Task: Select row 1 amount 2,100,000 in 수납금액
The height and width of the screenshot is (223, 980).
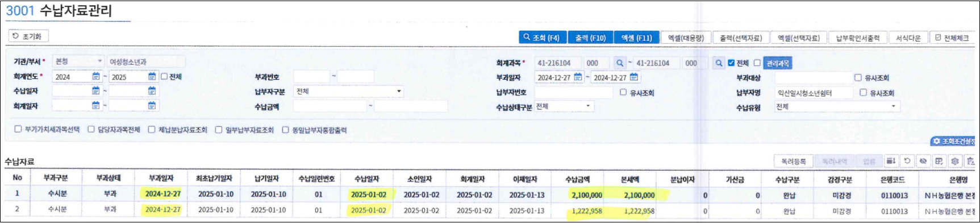Action: tap(578, 195)
